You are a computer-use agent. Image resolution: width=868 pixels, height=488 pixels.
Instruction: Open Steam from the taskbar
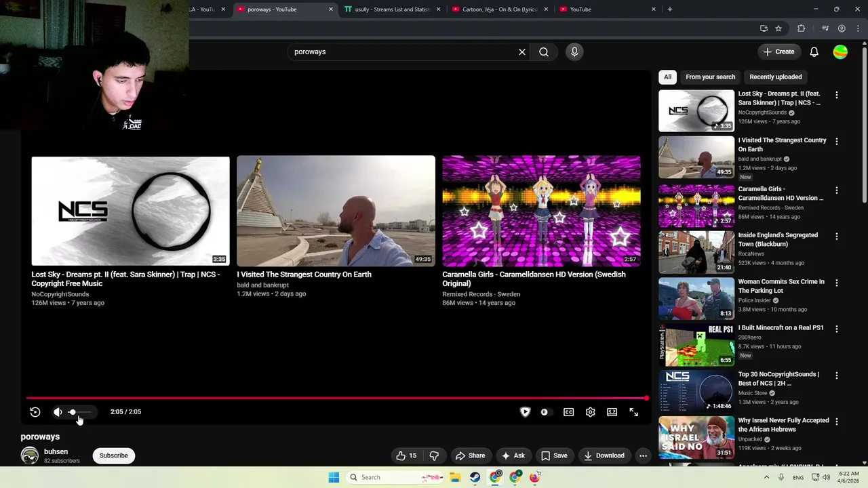click(475, 477)
